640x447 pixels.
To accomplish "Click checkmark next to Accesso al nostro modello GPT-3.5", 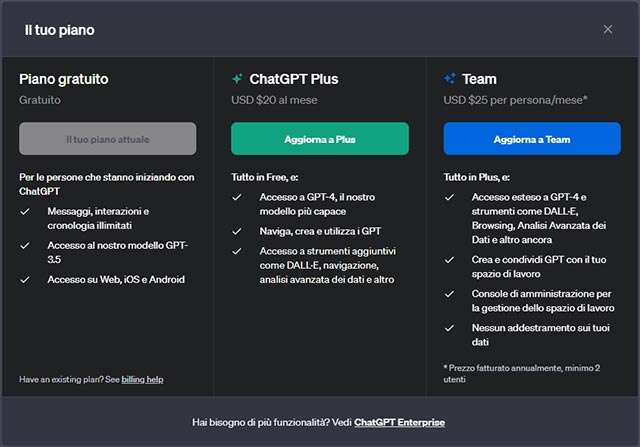I will pos(25,245).
